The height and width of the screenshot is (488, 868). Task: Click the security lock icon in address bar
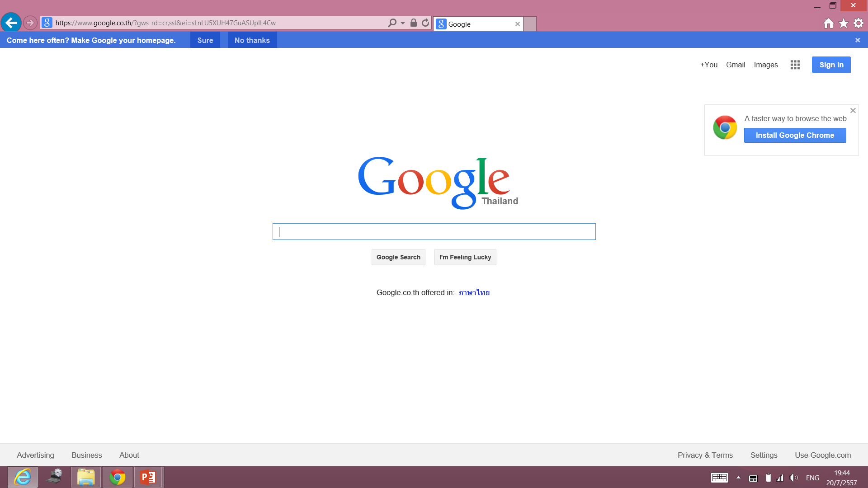[413, 23]
